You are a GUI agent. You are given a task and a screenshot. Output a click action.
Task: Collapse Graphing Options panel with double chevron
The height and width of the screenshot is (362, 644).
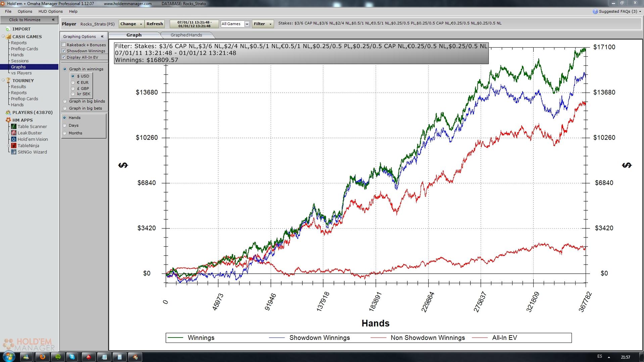102,37
